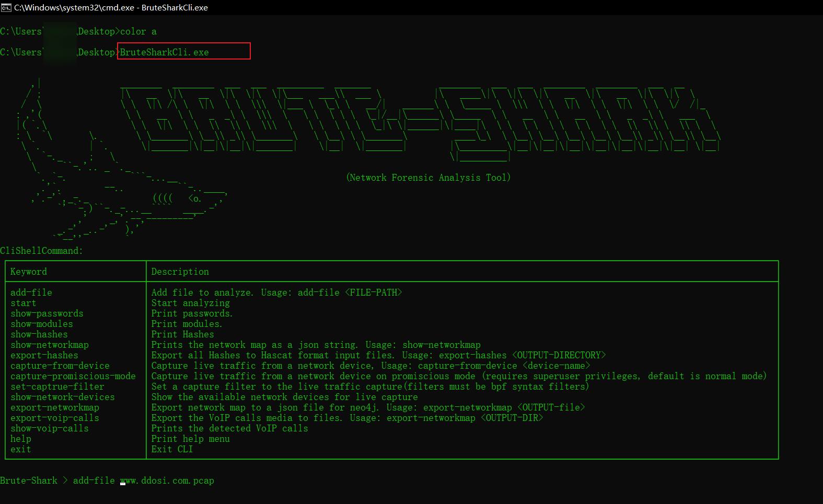Click 'Capture live traffic ... Usage: capture-from-device' description
823x504 pixels.
coord(371,366)
